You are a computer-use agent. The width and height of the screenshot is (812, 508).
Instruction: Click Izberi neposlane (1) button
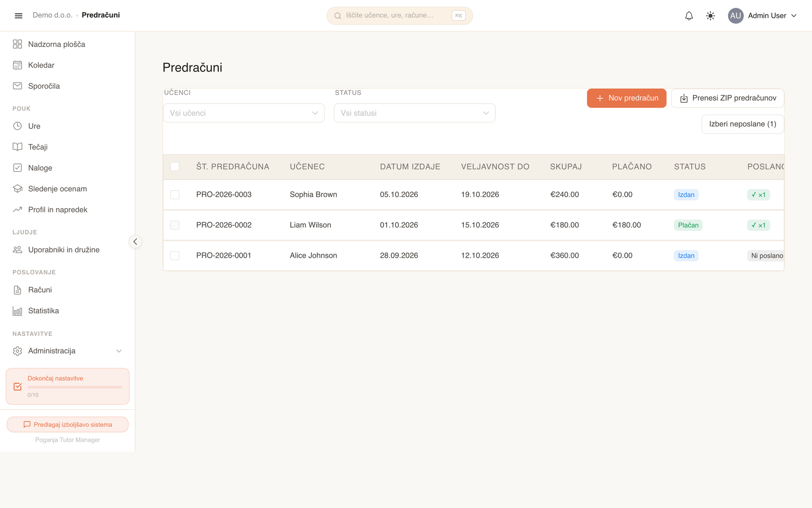[743, 124]
